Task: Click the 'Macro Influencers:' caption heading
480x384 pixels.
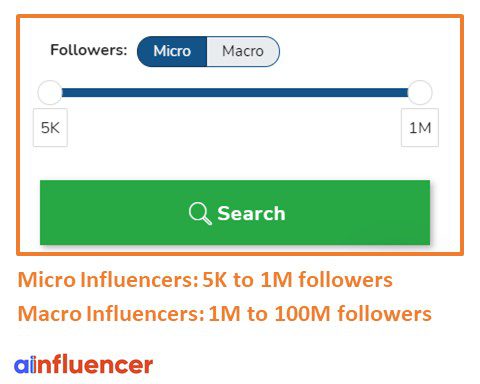Action: (111, 314)
